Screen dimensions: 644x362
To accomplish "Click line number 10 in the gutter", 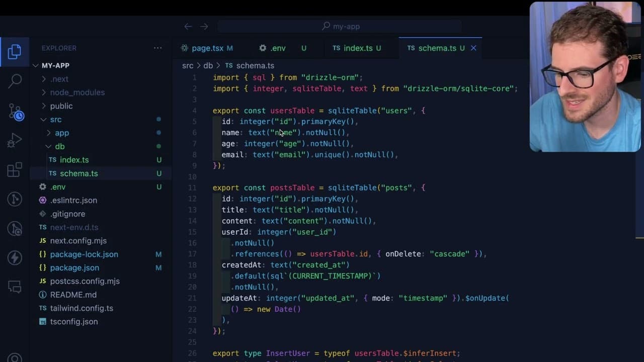I will click(x=192, y=177).
